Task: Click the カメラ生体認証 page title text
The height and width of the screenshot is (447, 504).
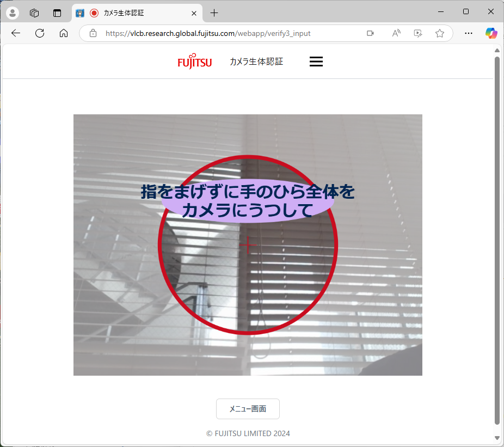Action: [256, 62]
